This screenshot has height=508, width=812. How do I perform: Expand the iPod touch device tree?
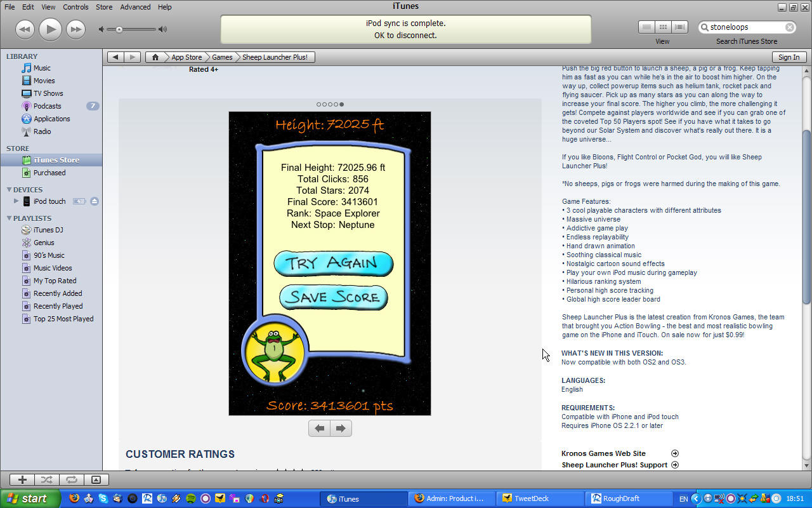click(16, 201)
